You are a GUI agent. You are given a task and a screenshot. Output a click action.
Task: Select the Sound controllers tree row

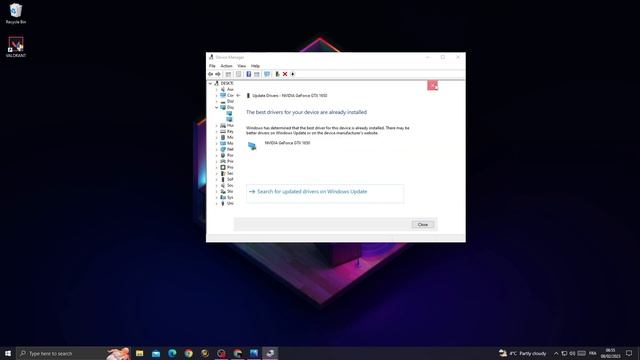(227, 185)
